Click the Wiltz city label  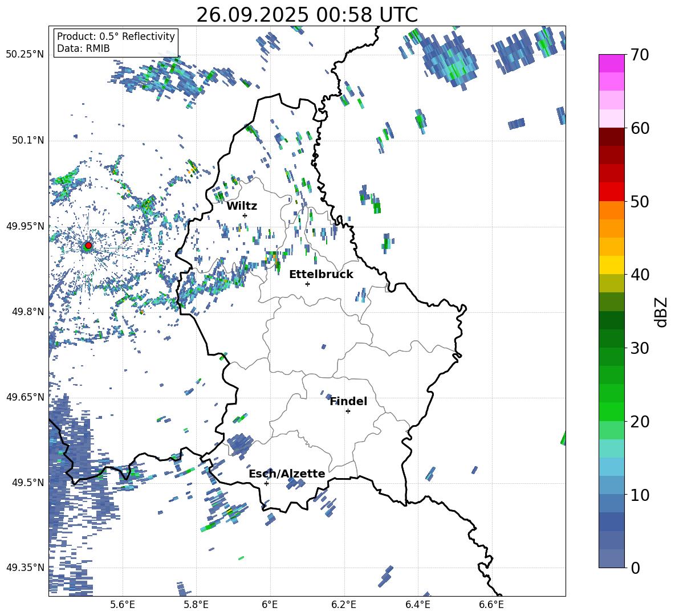242,206
